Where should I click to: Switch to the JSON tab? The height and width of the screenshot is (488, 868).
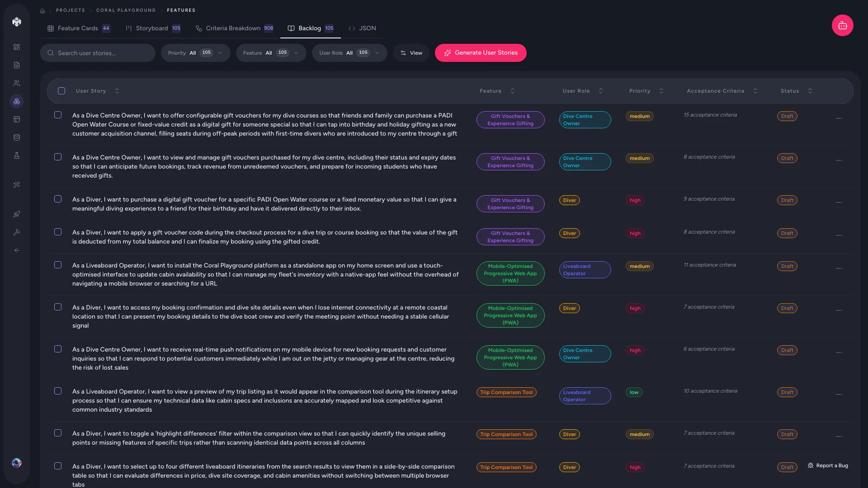pyautogui.click(x=362, y=28)
